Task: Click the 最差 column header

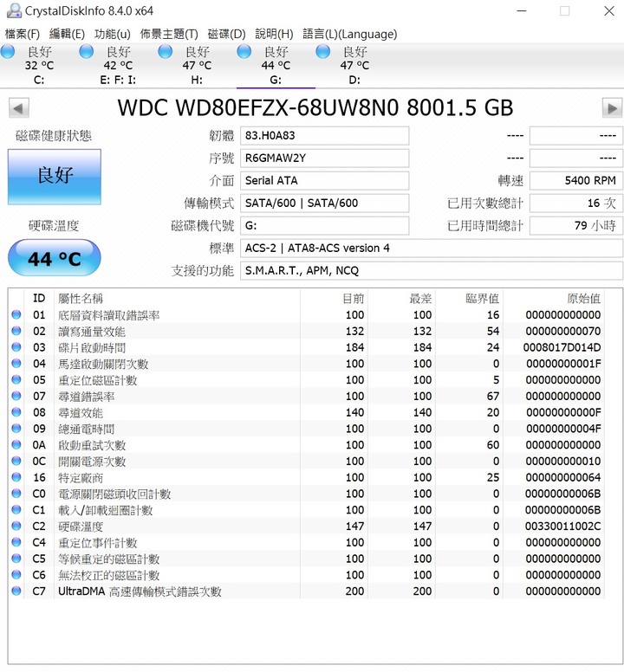Action: click(x=401, y=298)
